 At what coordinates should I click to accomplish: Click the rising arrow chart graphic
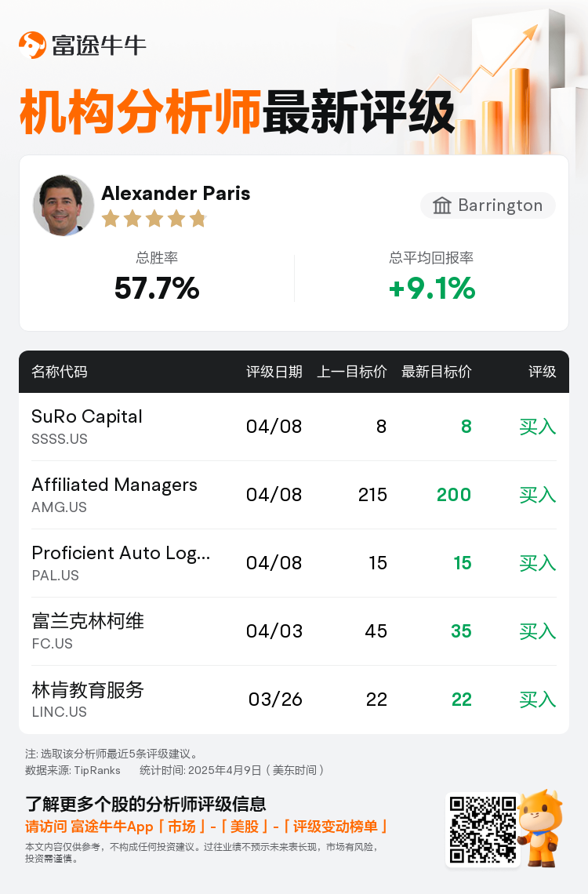(x=493, y=85)
